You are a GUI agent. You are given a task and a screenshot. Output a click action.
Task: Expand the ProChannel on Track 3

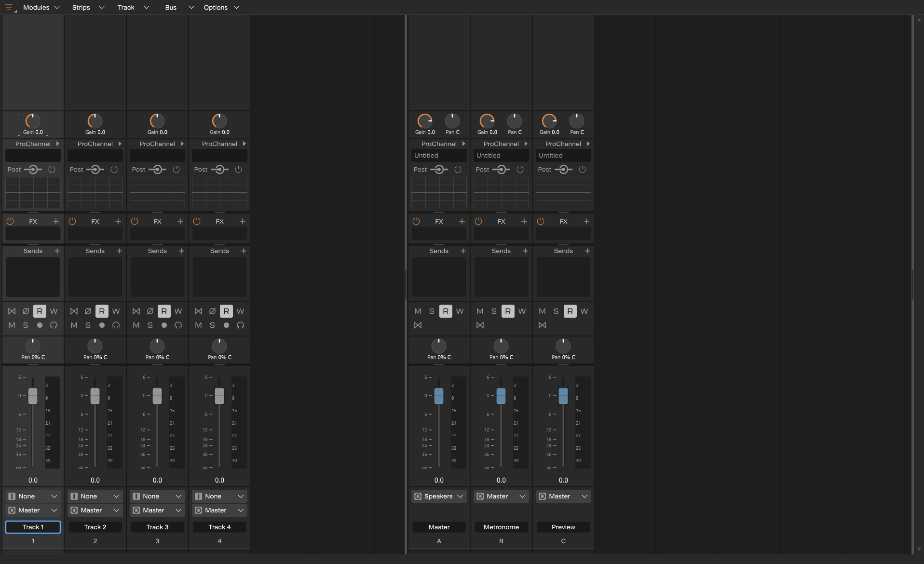(x=182, y=144)
